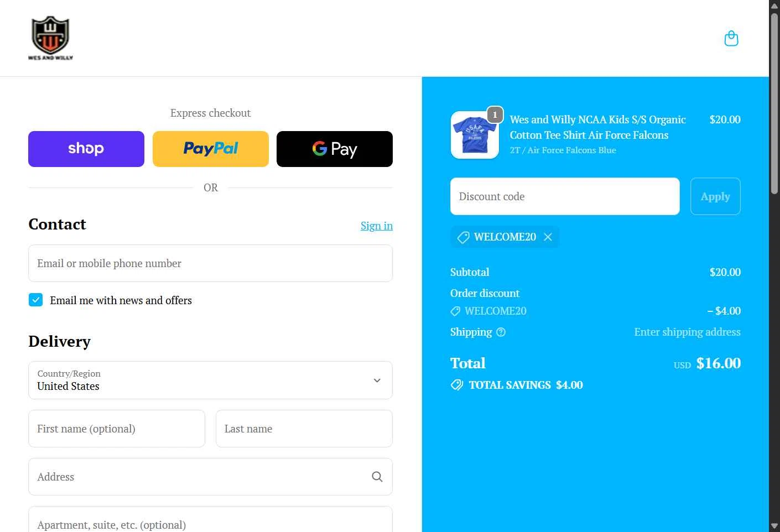Click the Apply discount button
This screenshot has height=532, width=780.
click(715, 196)
